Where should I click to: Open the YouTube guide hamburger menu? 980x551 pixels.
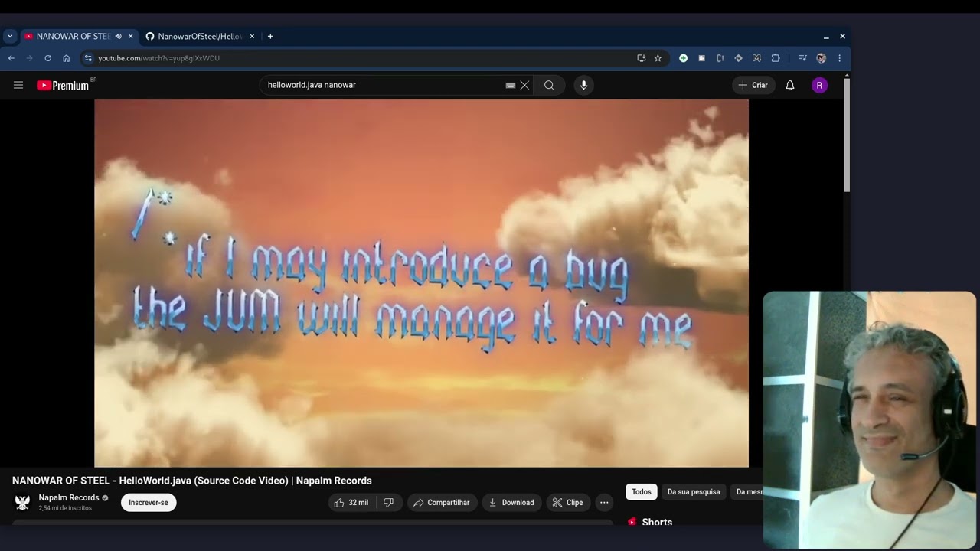[18, 85]
